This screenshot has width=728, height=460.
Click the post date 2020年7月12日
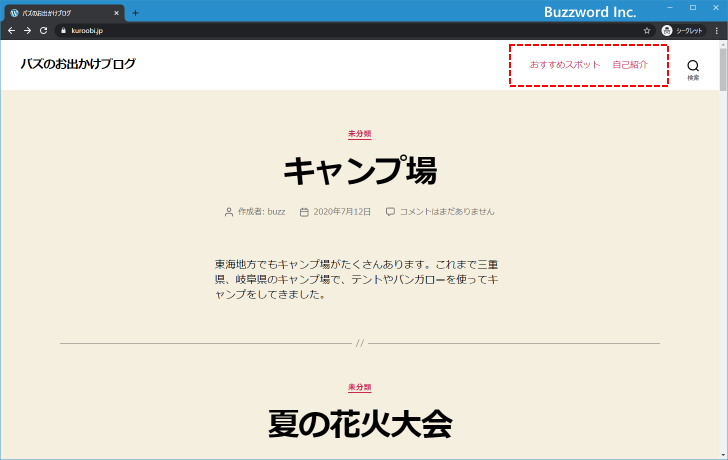pyautogui.click(x=342, y=212)
